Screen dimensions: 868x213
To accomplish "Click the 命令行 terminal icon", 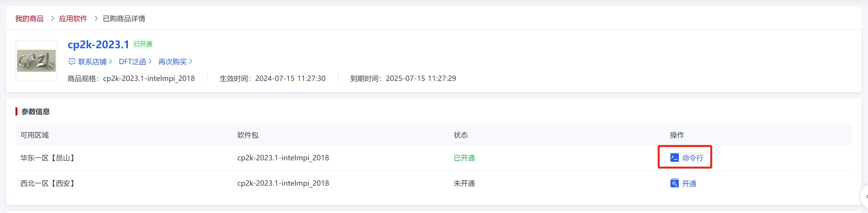I will [674, 158].
